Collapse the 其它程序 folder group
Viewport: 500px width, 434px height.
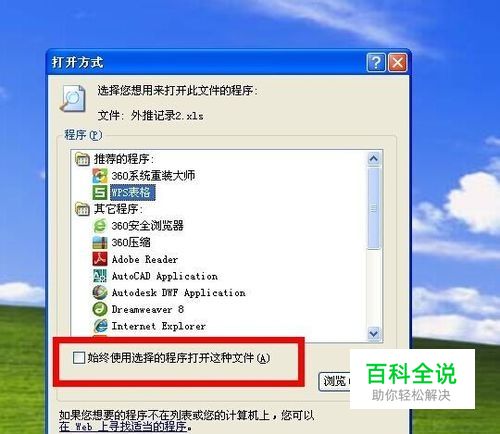tap(82, 209)
